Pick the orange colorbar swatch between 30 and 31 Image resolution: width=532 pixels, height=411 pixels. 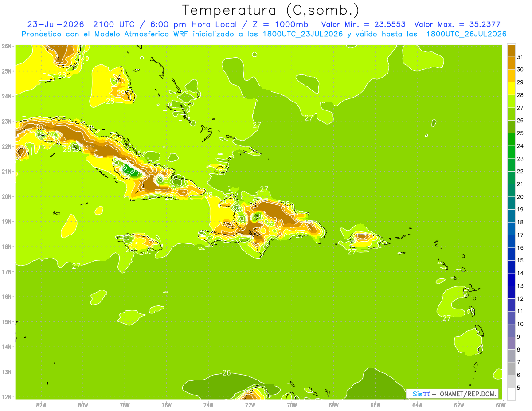(511, 63)
